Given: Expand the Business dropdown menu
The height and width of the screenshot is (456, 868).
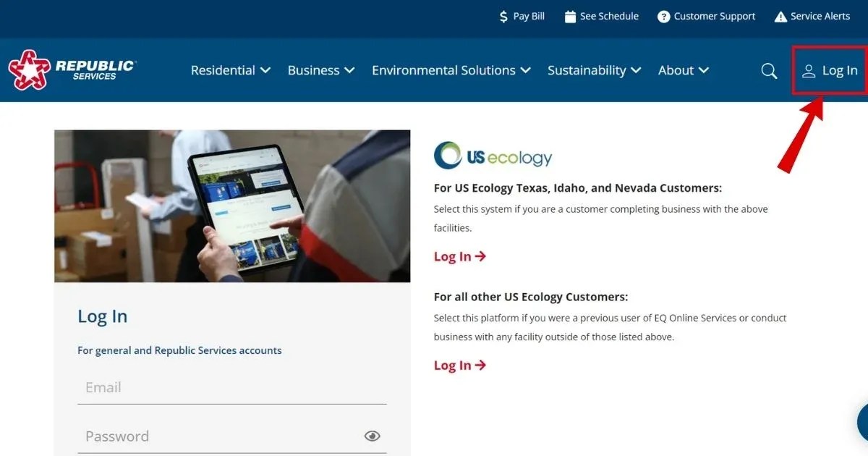Looking at the screenshot, I should 320,70.
